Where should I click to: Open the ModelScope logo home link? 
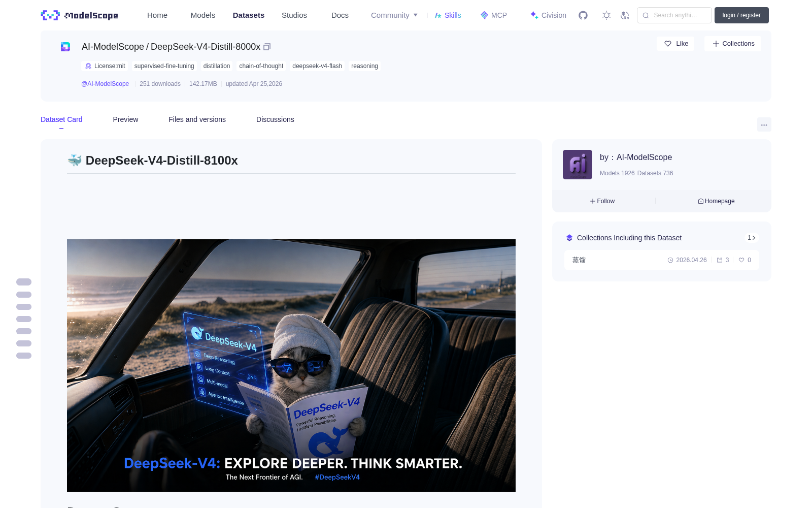coord(79,15)
